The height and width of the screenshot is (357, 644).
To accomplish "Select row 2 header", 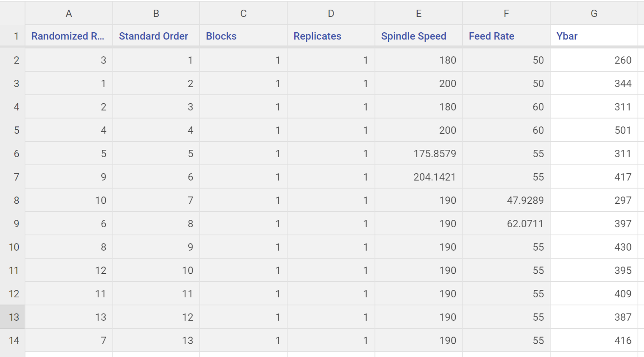I will tap(13, 60).
